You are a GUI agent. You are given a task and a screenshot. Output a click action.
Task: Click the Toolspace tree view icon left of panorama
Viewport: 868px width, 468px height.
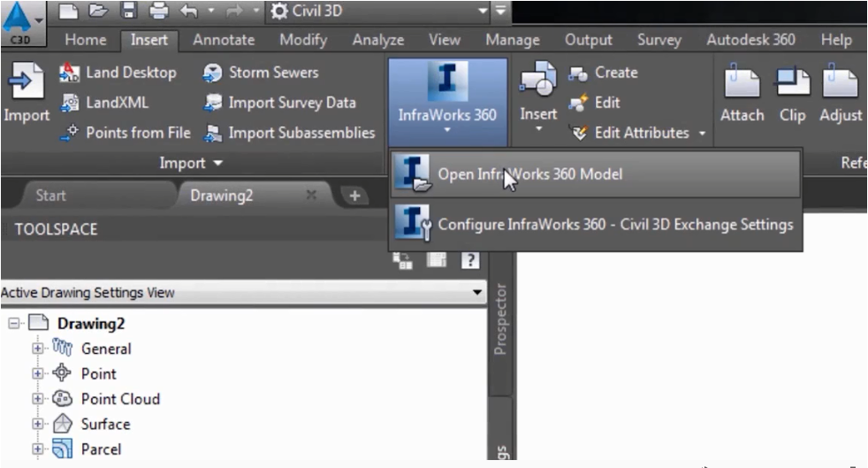click(403, 260)
